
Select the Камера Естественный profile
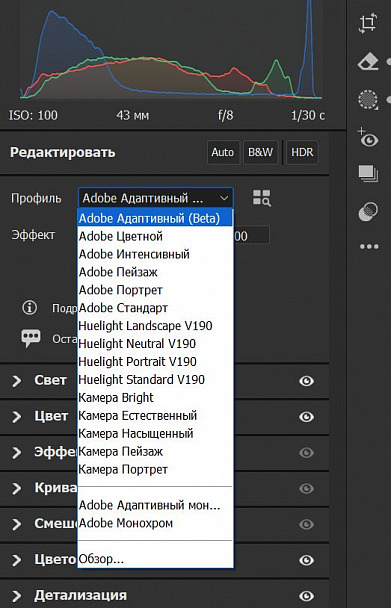pos(155,415)
